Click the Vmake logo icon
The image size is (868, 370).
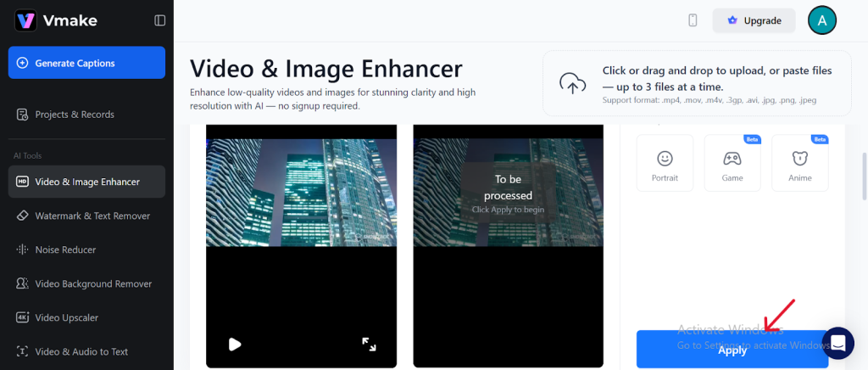click(x=25, y=20)
